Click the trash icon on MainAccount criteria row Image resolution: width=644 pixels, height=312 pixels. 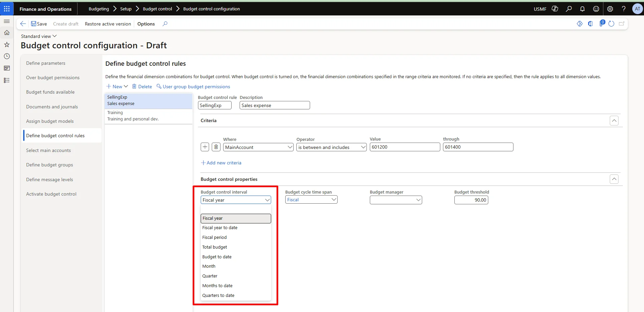tap(216, 147)
